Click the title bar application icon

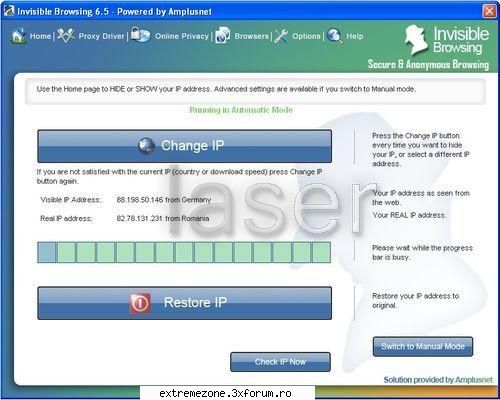coord(9,10)
